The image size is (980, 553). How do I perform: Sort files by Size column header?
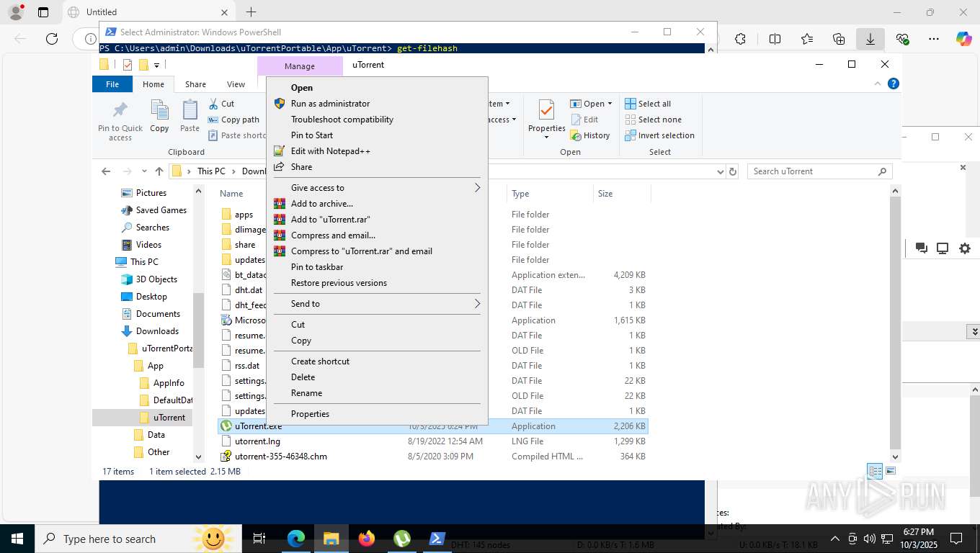tap(622, 194)
